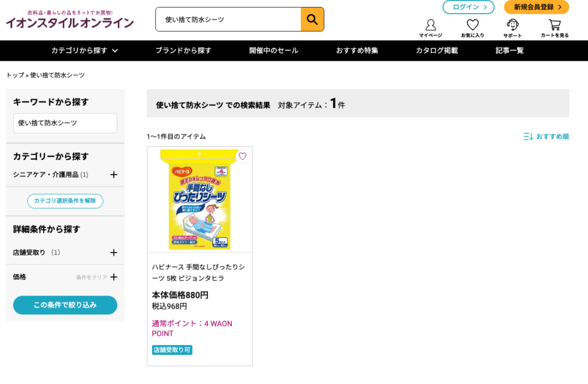Click the 税込968円 text
Screen dimensions: 588x384
169,307
